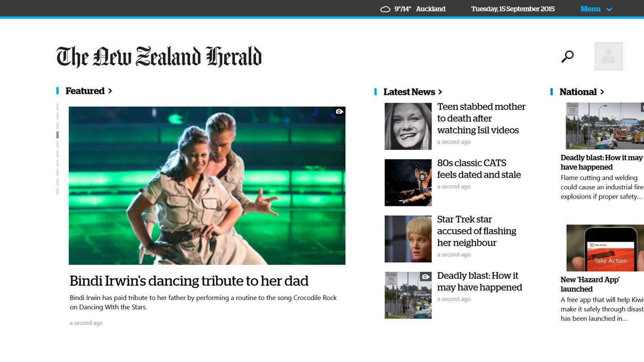Screen dimensions: 644x362
Task: Click the free app summary text
Action: click(x=602, y=309)
